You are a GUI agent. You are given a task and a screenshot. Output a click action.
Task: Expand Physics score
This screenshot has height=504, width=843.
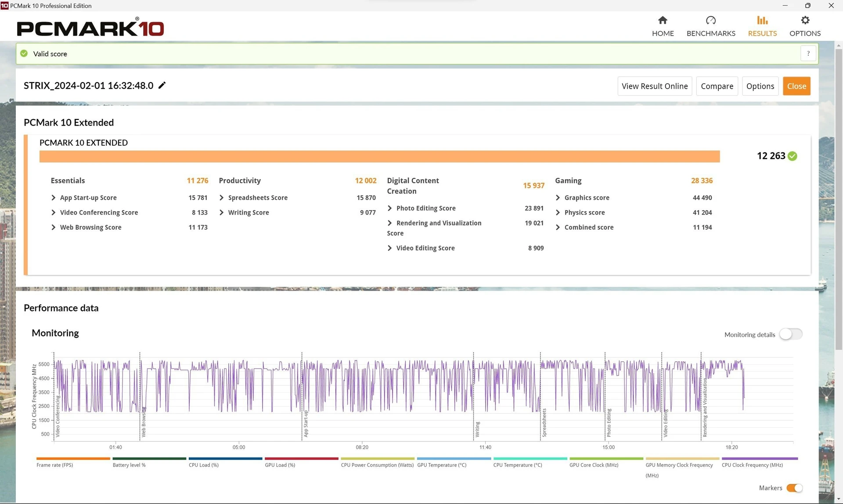click(558, 212)
